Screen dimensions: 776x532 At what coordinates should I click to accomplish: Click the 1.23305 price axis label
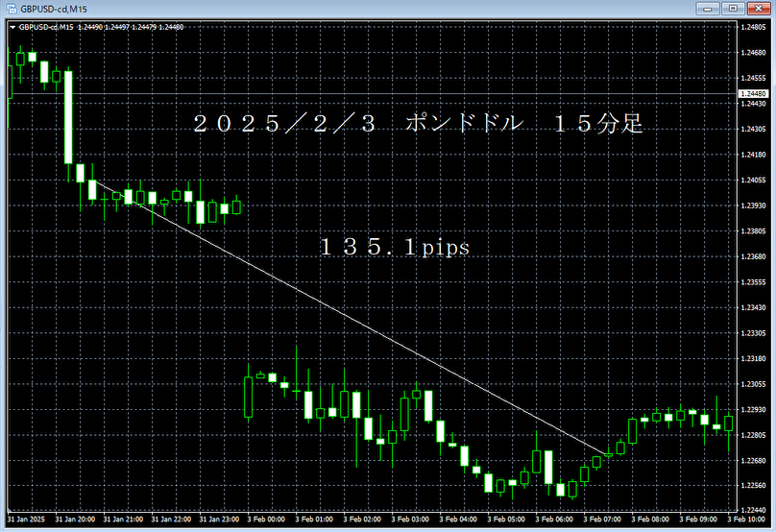(x=753, y=333)
